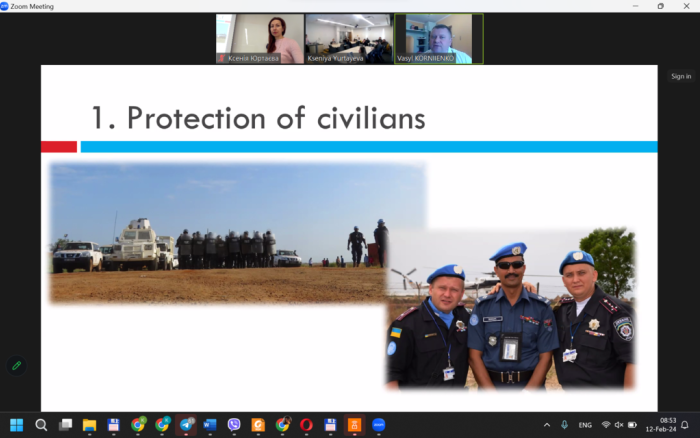Image resolution: width=700 pixels, height=438 pixels.
Task: Switch to the Zoom app in taskbar
Action: (379, 425)
